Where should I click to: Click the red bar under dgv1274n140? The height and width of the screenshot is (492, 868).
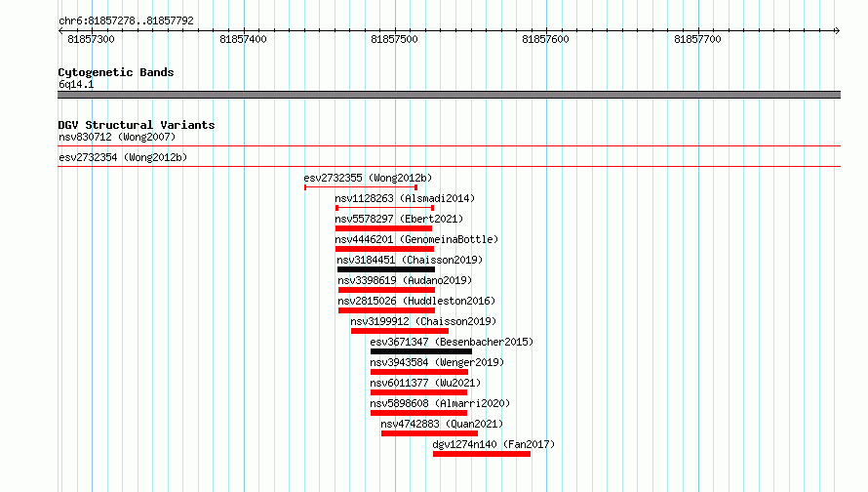click(x=482, y=454)
